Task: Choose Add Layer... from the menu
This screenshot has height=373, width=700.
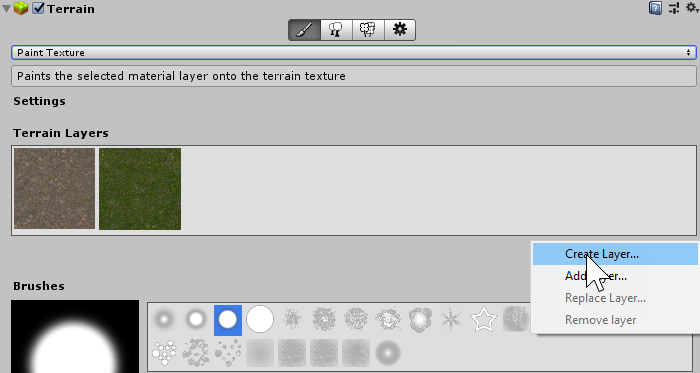Action: (615, 276)
